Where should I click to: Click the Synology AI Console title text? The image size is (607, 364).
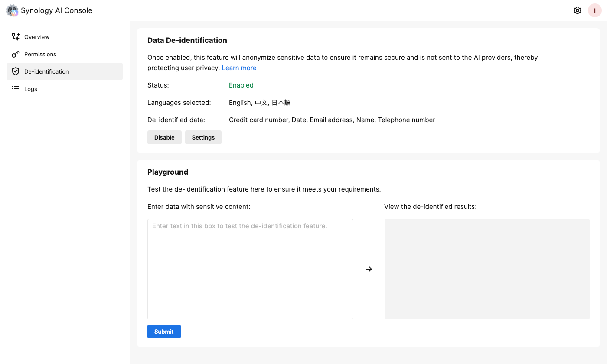(56, 10)
